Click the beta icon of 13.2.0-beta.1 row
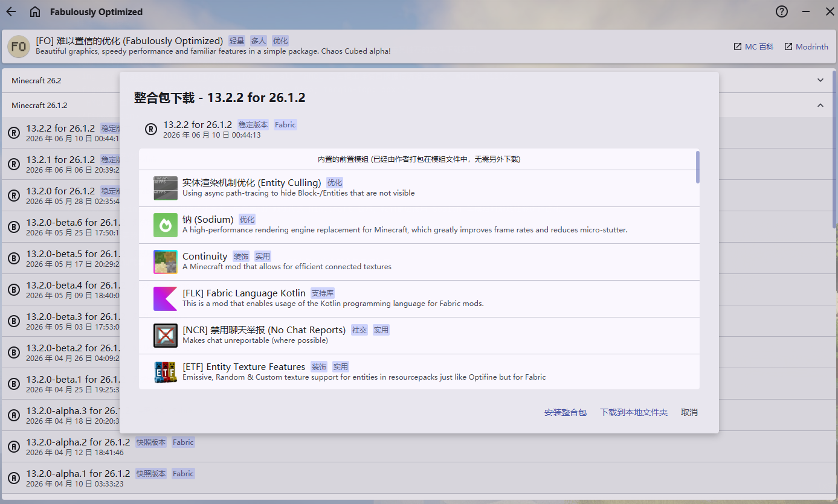The width and height of the screenshot is (838, 504). tap(14, 384)
